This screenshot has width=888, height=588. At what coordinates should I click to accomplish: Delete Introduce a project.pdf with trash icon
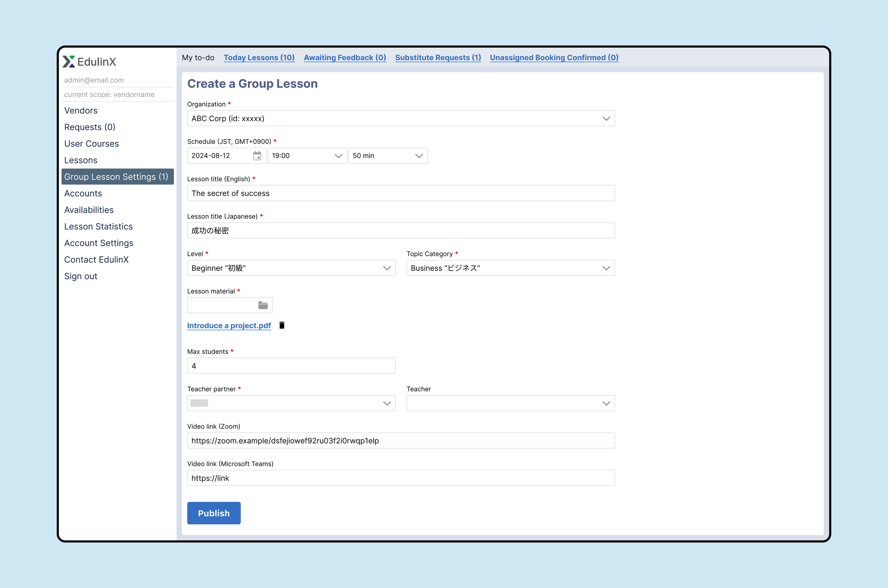pyautogui.click(x=281, y=325)
